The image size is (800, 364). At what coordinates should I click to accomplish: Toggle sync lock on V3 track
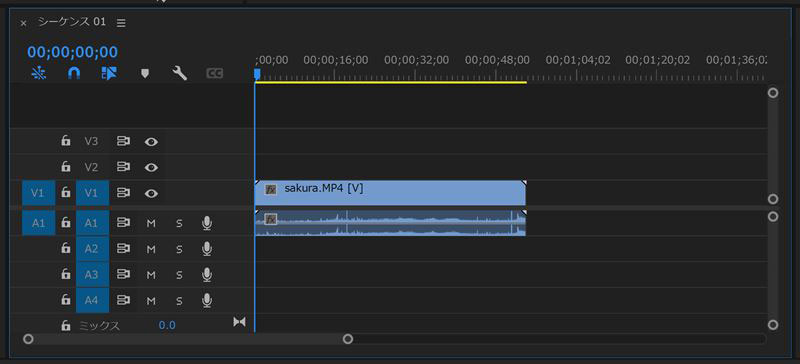pyautogui.click(x=123, y=141)
